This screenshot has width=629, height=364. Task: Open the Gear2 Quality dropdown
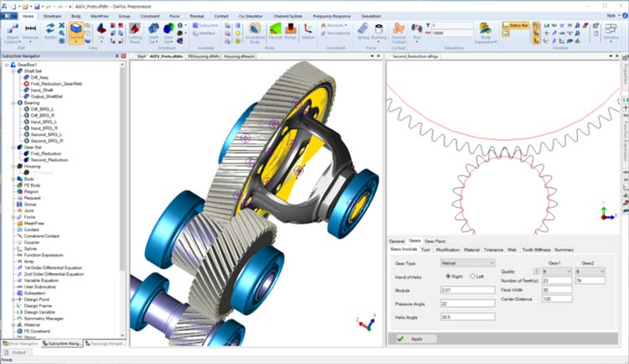coord(590,272)
